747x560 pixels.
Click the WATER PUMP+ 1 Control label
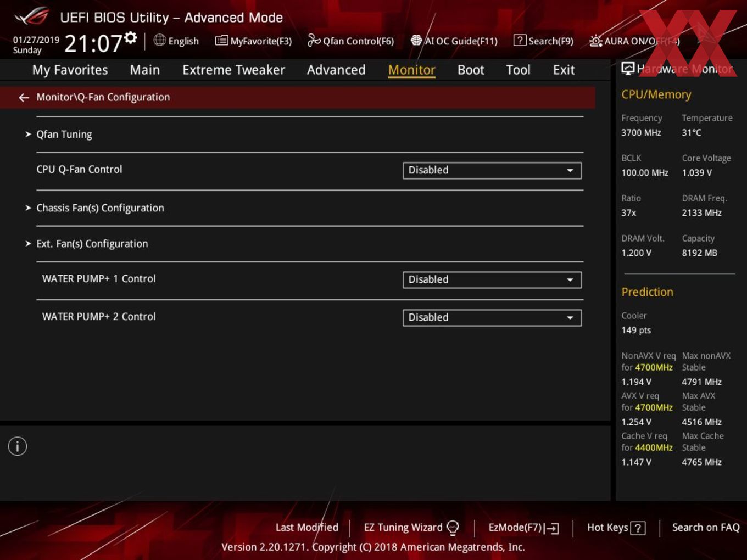tap(99, 279)
